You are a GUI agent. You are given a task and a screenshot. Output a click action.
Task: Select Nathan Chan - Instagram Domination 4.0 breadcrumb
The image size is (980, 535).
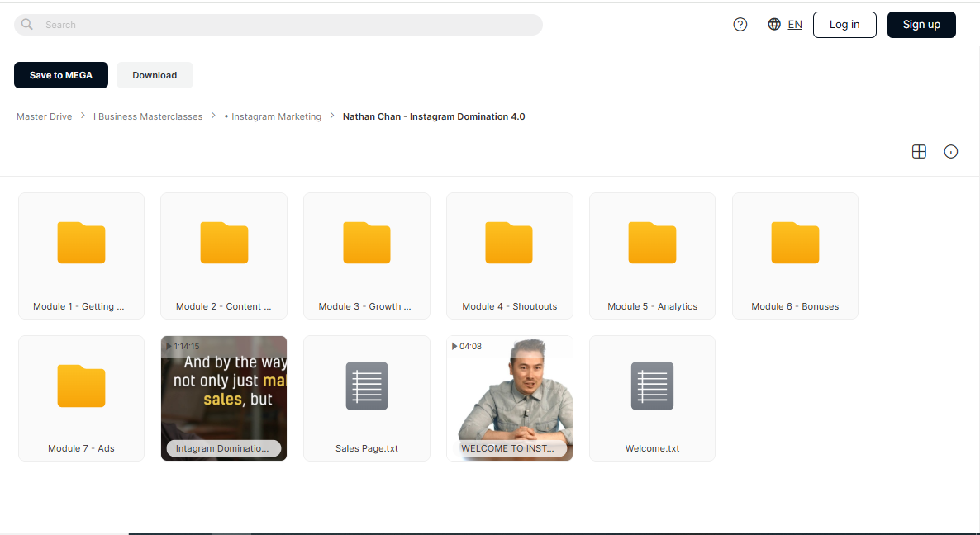pyautogui.click(x=434, y=116)
